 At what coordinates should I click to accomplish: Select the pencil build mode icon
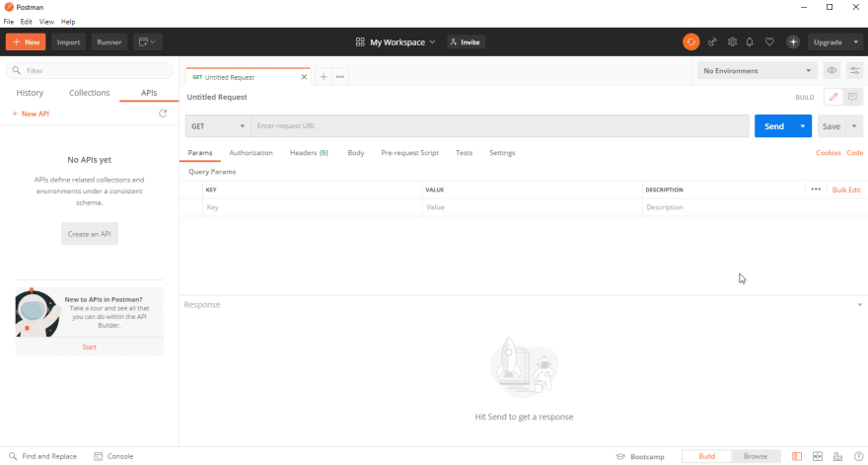coord(833,97)
